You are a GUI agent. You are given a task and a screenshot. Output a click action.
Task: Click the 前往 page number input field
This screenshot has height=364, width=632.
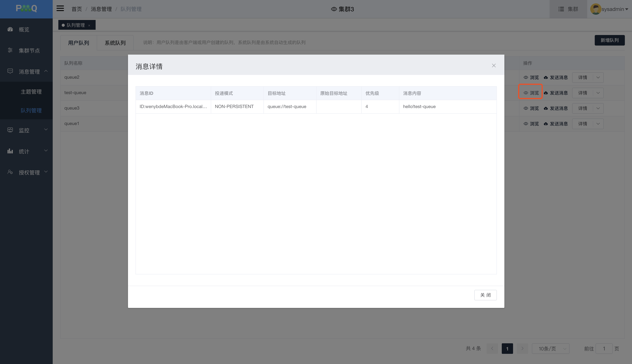pos(604,349)
